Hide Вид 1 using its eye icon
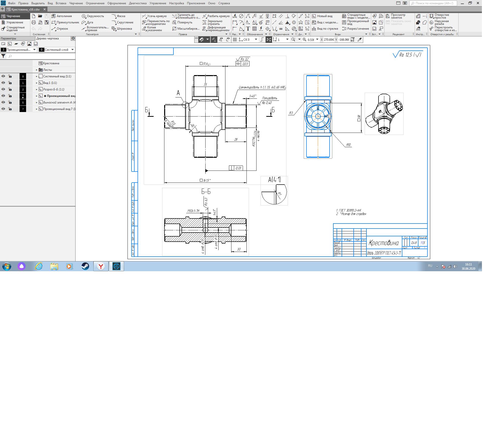The height and width of the screenshot is (439, 504). pyautogui.click(x=3, y=83)
